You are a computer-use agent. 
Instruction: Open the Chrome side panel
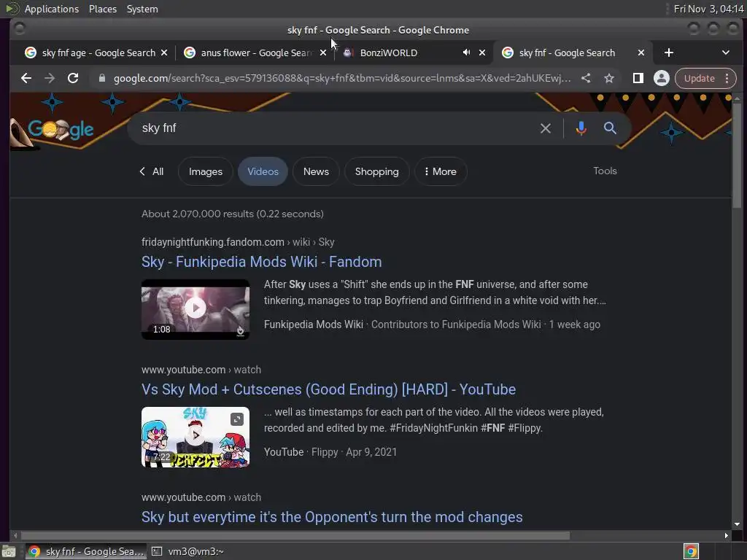point(638,78)
